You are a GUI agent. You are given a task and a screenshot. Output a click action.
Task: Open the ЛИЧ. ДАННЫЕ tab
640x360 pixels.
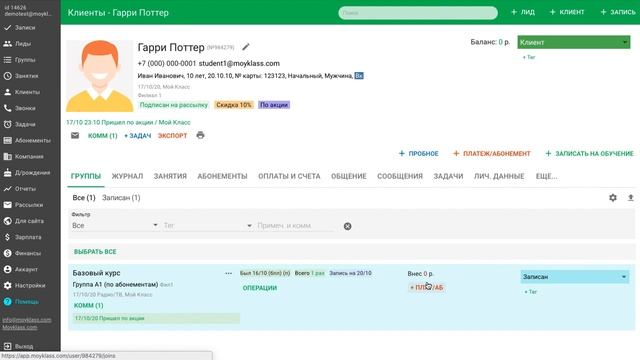(499, 176)
